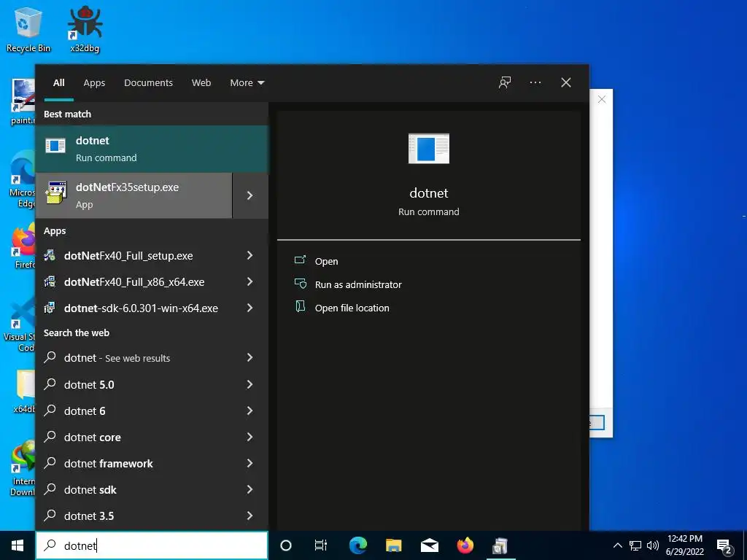The height and width of the screenshot is (560, 747).
Task: Switch to the Documents search tab
Action: pyautogui.click(x=148, y=83)
